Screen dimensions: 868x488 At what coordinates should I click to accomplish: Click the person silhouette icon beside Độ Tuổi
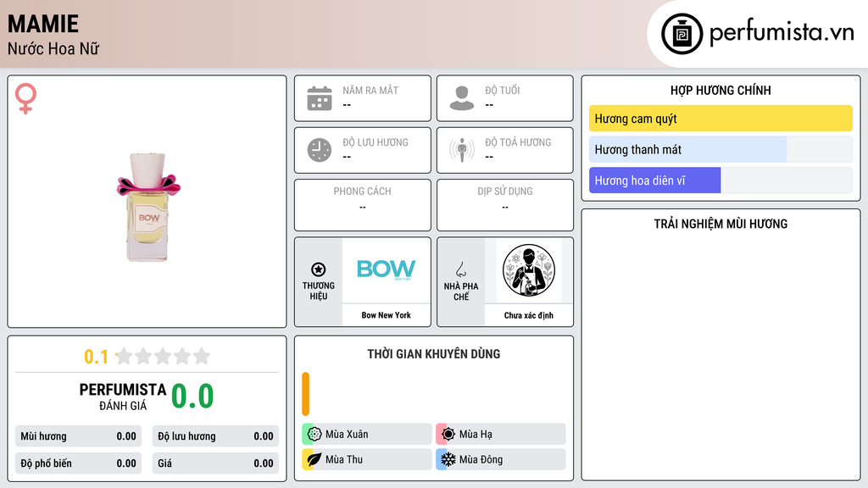pyautogui.click(x=462, y=98)
